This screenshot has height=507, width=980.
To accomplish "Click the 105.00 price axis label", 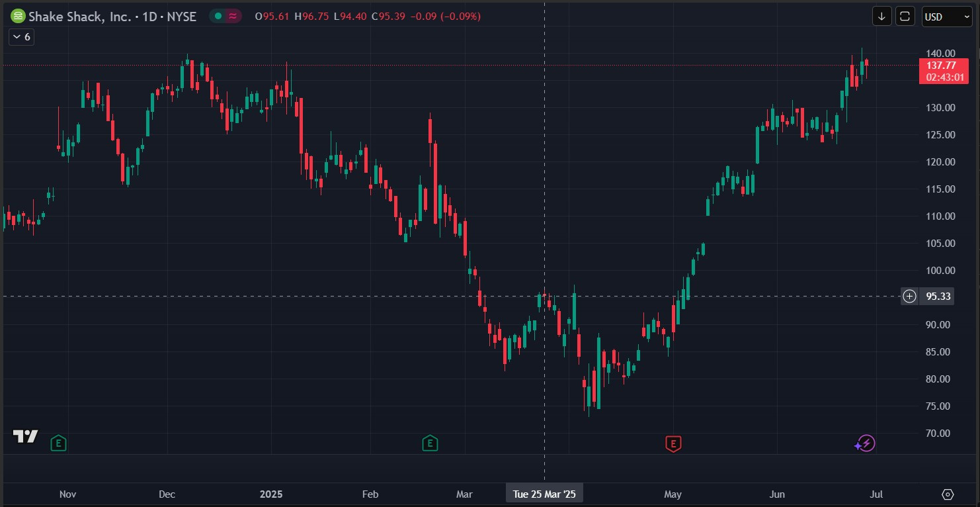I will pyautogui.click(x=940, y=243).
